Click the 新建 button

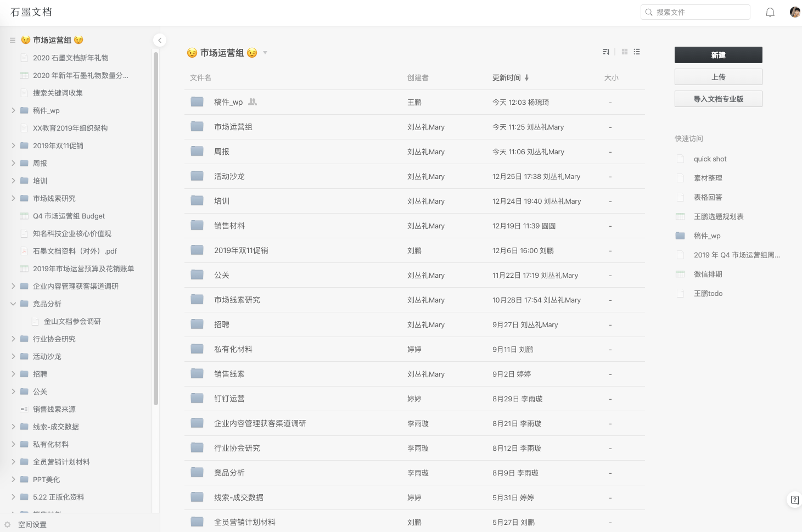(x=718, y=55)
